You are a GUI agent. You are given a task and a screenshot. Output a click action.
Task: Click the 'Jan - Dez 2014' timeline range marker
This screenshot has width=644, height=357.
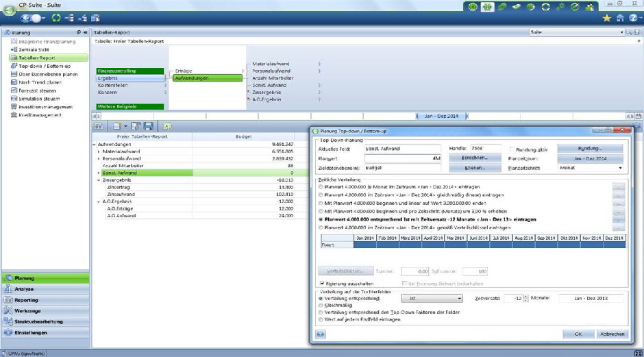point(441,116)
